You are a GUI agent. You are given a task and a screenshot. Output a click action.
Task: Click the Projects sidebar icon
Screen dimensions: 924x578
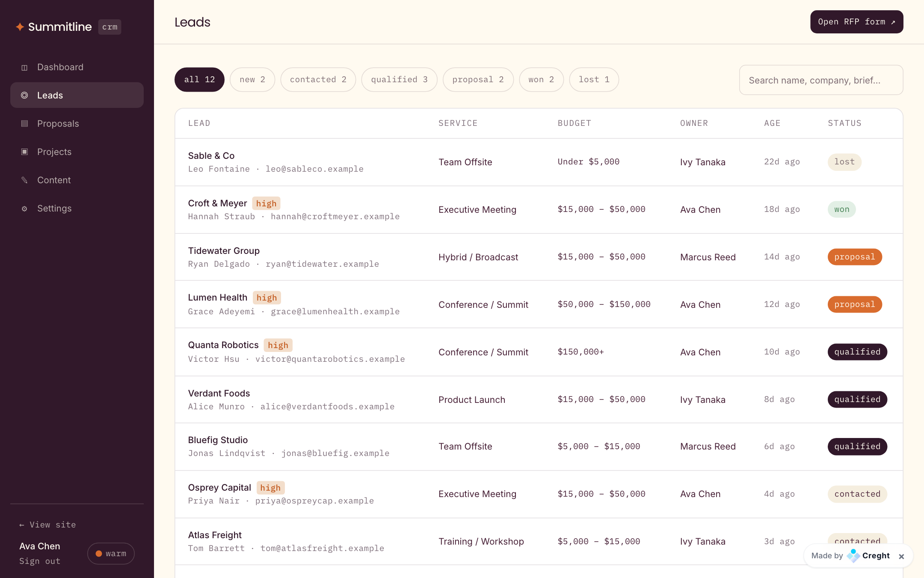pyautogui.click(x=24, y=152)
